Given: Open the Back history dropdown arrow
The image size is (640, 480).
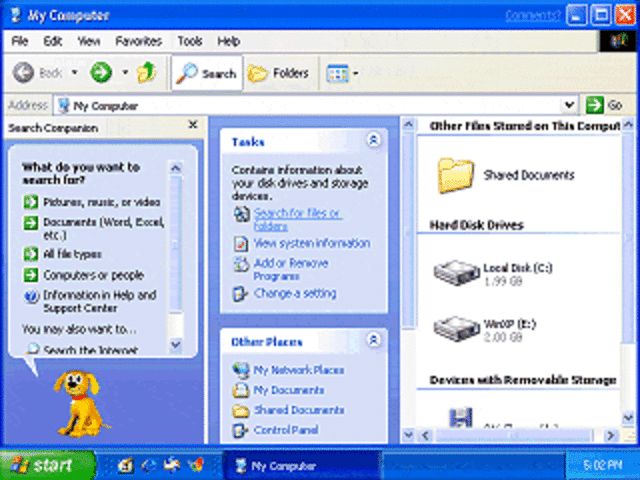Looking at the screenshot, I should point(74,73).
